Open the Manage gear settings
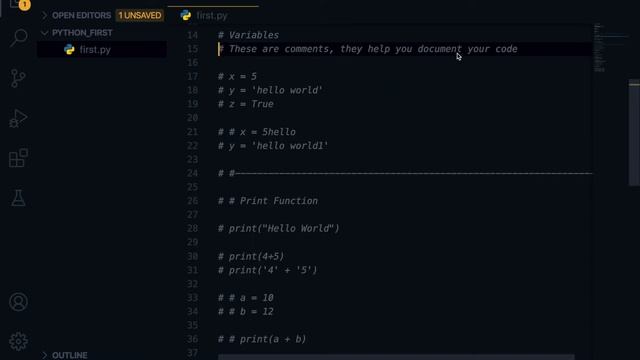Image resolution: width=640 pixels, height=360 pixels. click(x=18, y=341)
